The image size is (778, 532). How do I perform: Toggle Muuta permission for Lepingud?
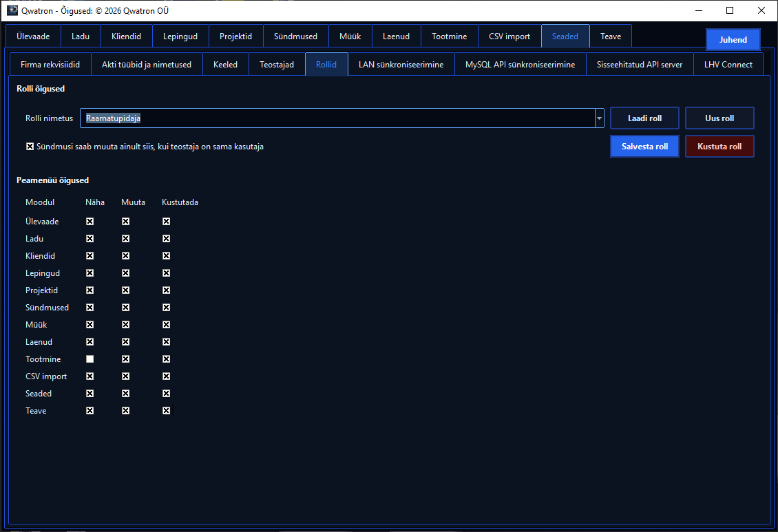[x=125, y=273]
